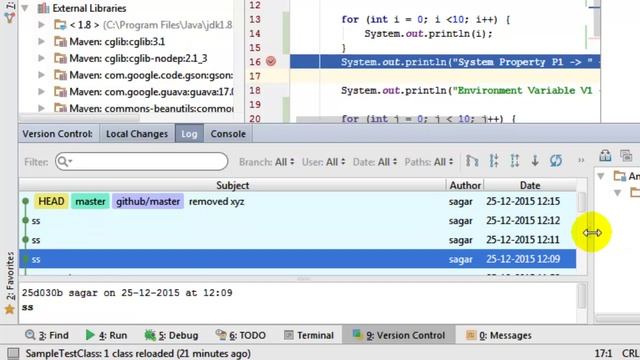Viewport: 640px width, 360px height.
Task: Click the commit details pane scrollbar
Action: [582, 297]
